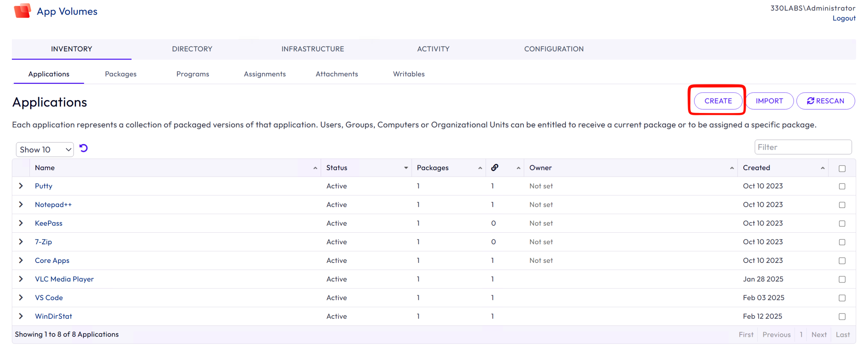Click the CREATE button
868x346 pixels.
[x=718, y=101]
